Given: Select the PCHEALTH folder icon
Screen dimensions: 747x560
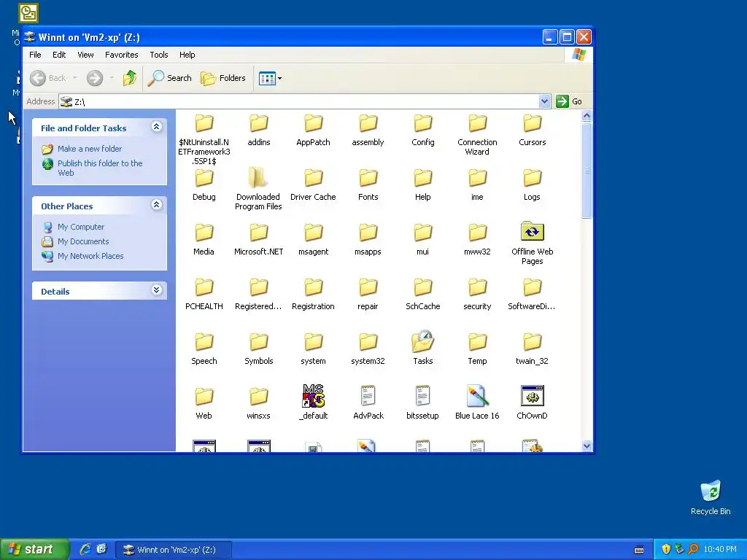Looking at the screenshot, I should (x=204, y=287).
